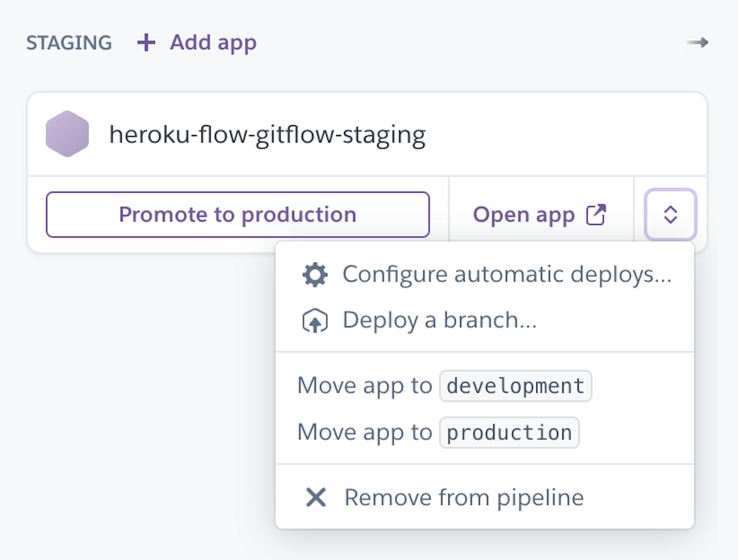Click the plus icon beside Add app
738x560 pixels.
pyautogui.click(x=146, y=42)
